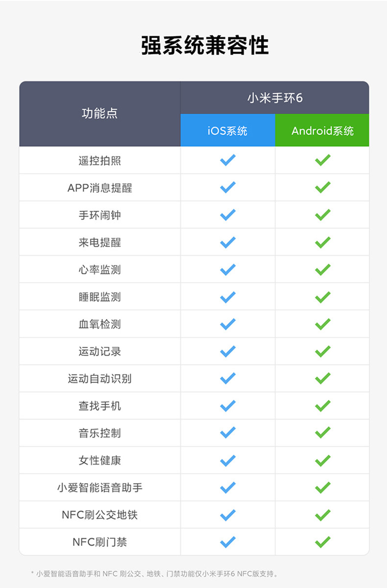Screen dimensions: 387x588
Task: Click the 女性健康 feature label
Action: pyautogui.click(x=99, y=461)
